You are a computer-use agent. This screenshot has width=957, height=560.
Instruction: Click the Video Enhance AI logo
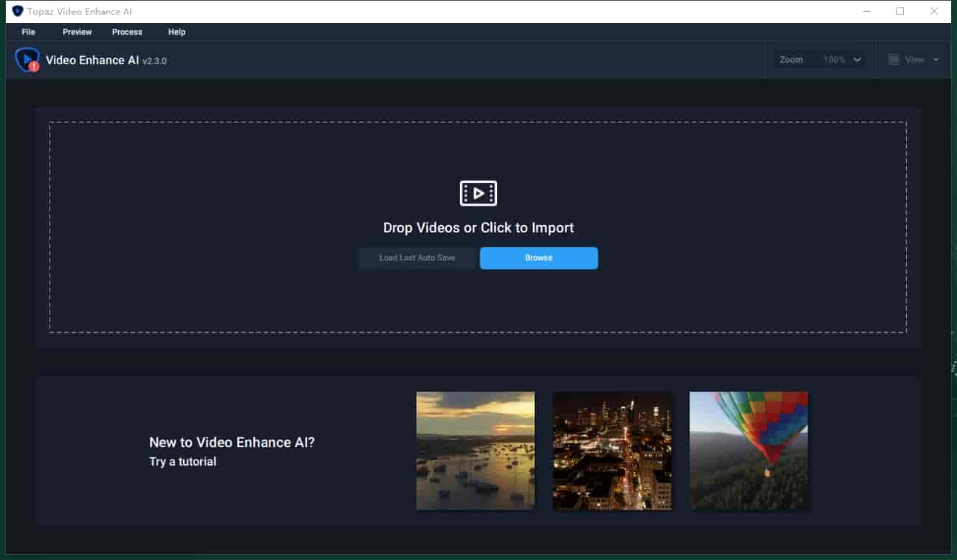tap(27, 59)
